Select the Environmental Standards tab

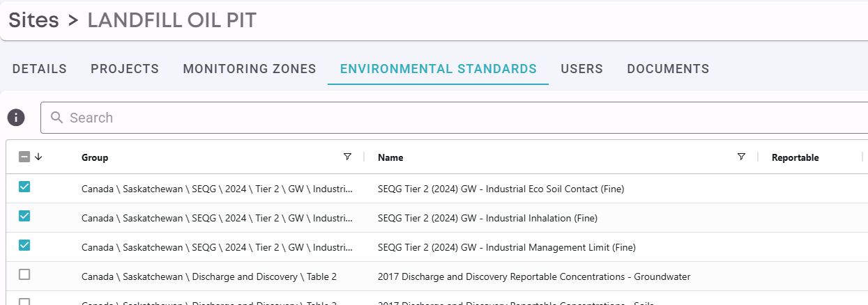tap(439, 69)
